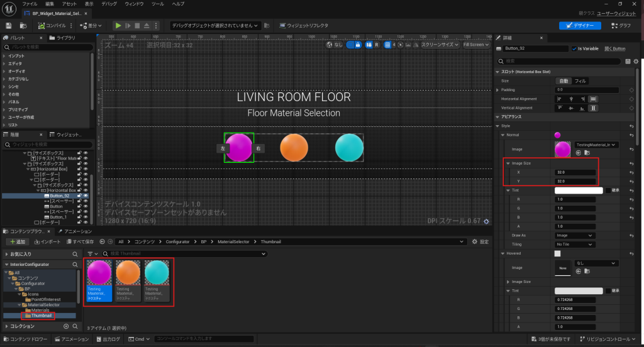Click the settings gear in Details panel
The height and width of the screenshot is (347, 644).
(x=636, y=61)
